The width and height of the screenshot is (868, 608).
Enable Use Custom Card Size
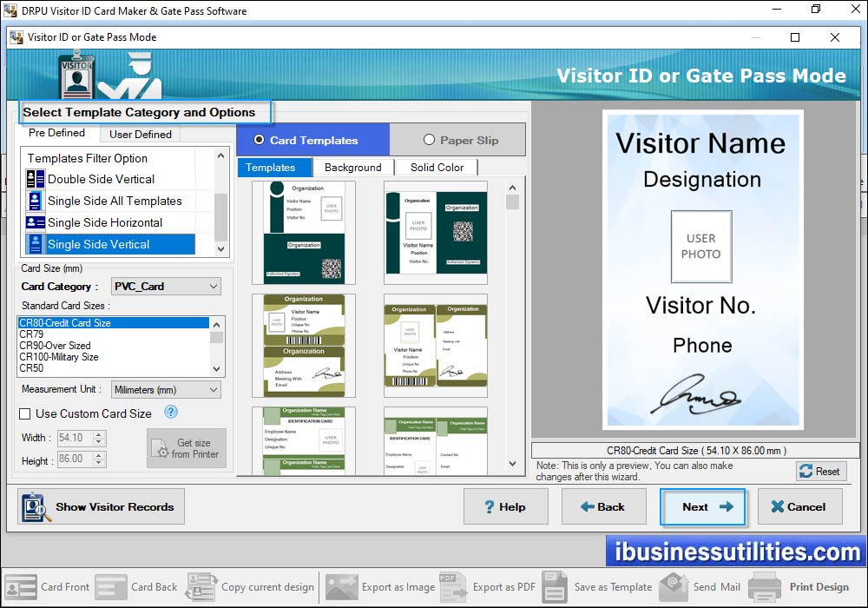[23, 414]
